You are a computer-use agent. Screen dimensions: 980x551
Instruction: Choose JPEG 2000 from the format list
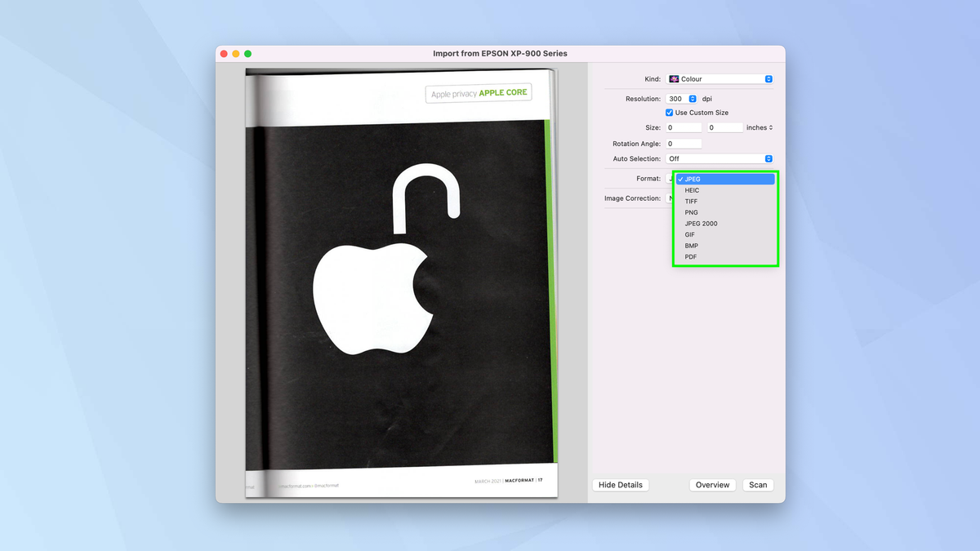point(701,223)
